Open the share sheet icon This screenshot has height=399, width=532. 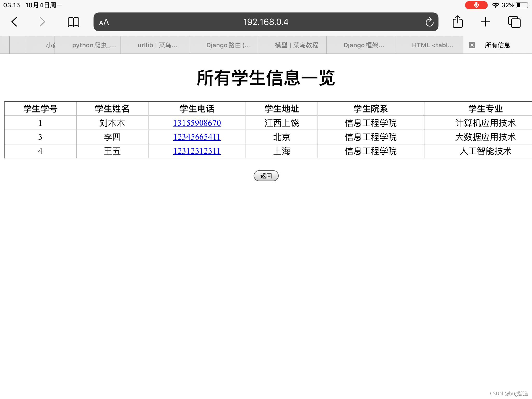tap(457, 22)
